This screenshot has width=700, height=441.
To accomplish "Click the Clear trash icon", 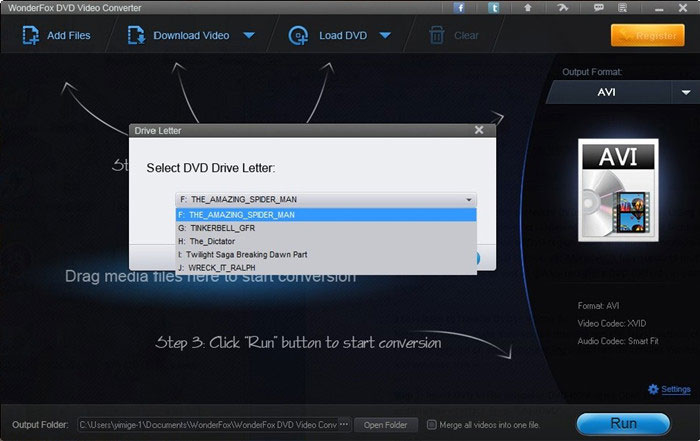I will tap(437, 35).
